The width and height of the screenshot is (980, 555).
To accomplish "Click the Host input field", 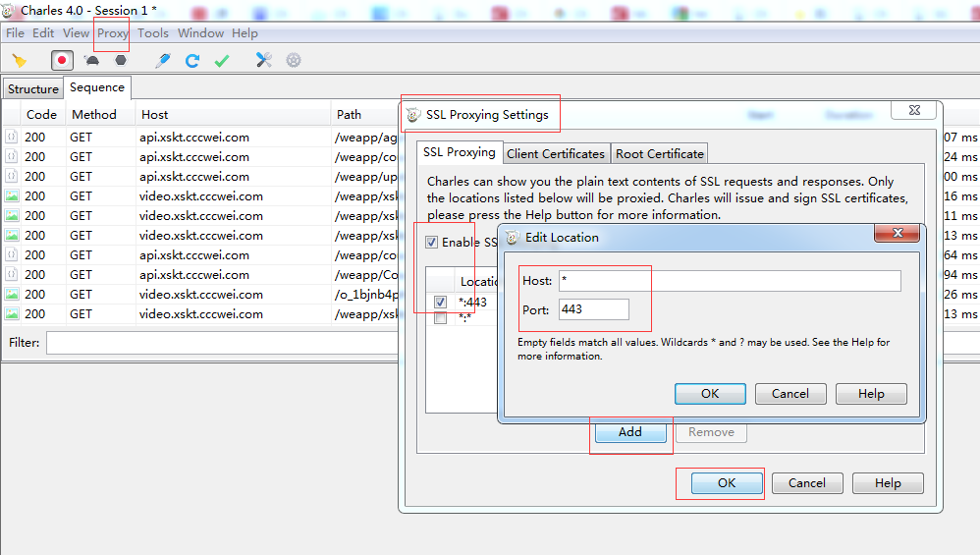I will click(730, 281).
